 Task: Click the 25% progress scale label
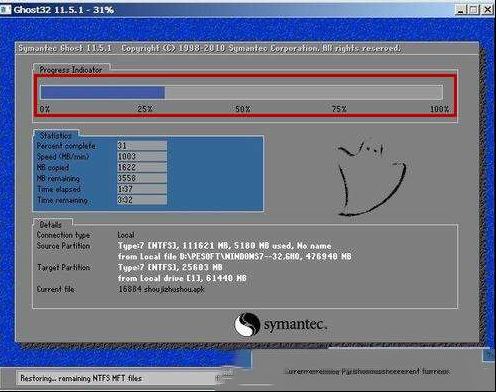point(145,109)
